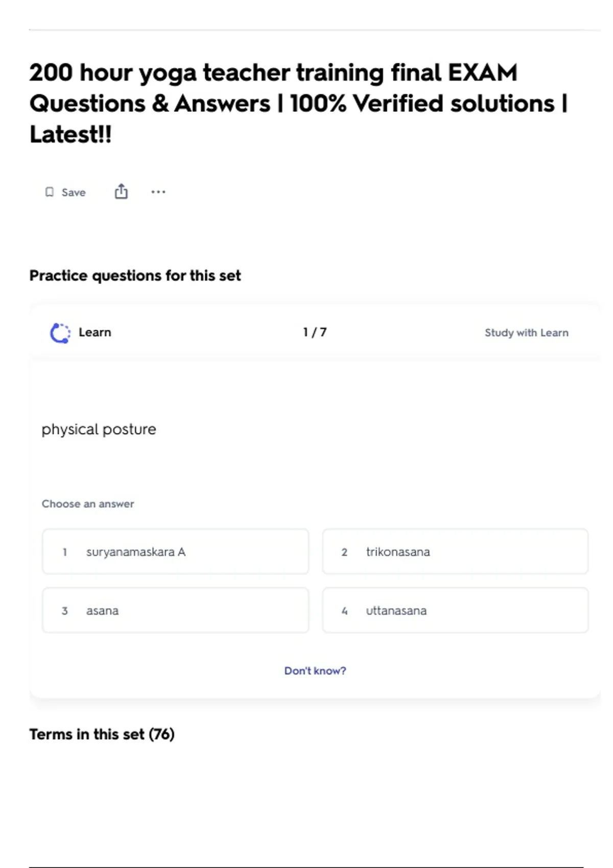The image size is (613, 868).
Task: Click the Don't know? link
Action: pos(315,671)
